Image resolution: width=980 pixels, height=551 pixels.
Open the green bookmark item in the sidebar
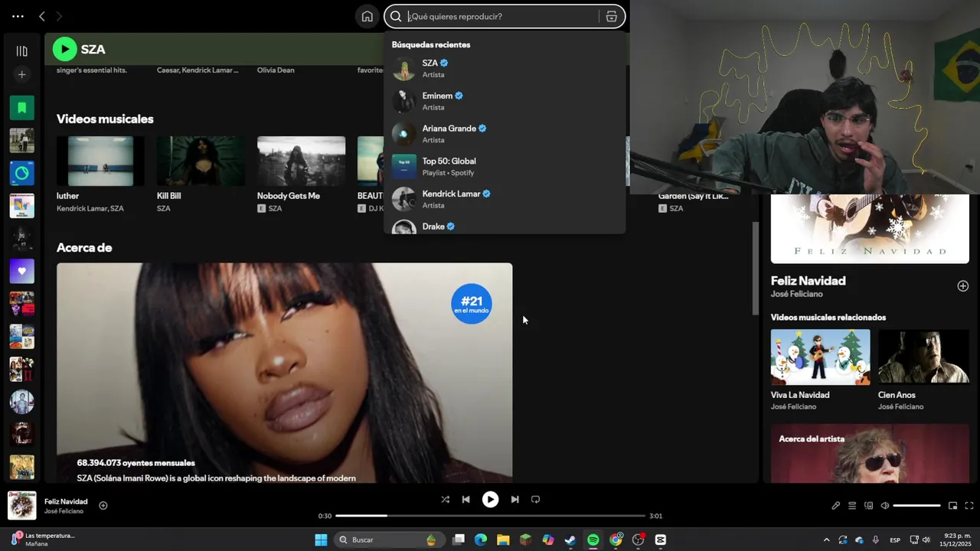(x=21, y=108)
